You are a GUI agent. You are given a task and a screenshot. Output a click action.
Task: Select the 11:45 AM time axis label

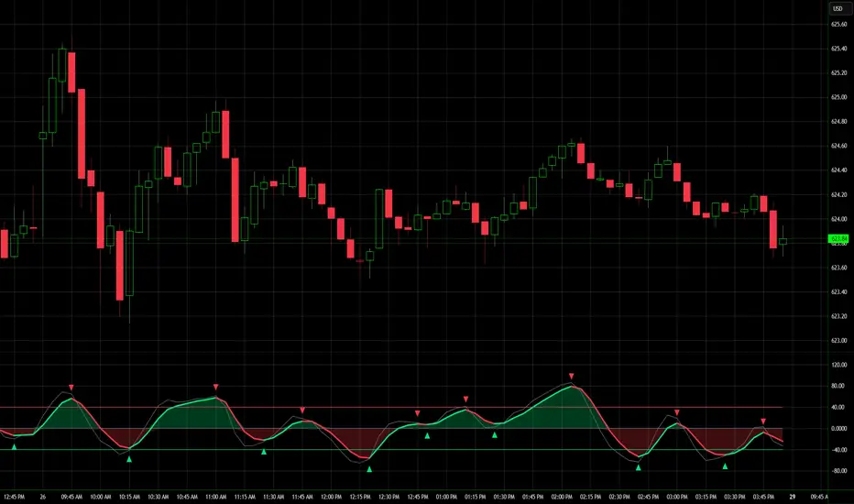click(302, 497)
